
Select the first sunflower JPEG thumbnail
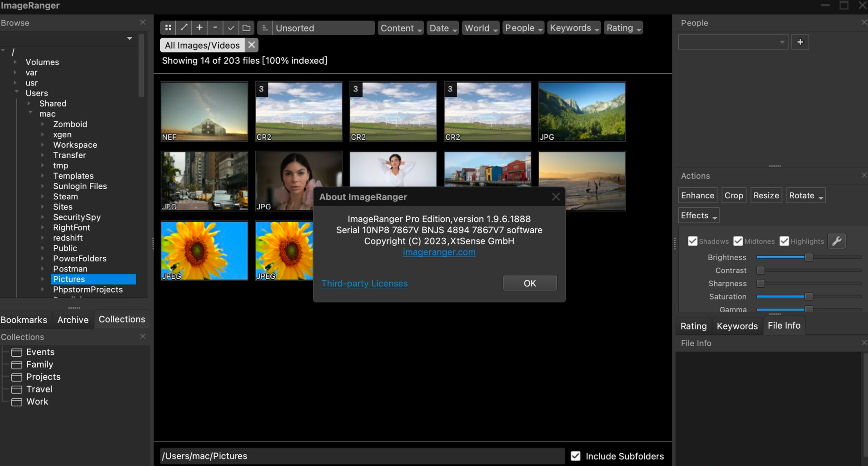(x=204, y=250)
